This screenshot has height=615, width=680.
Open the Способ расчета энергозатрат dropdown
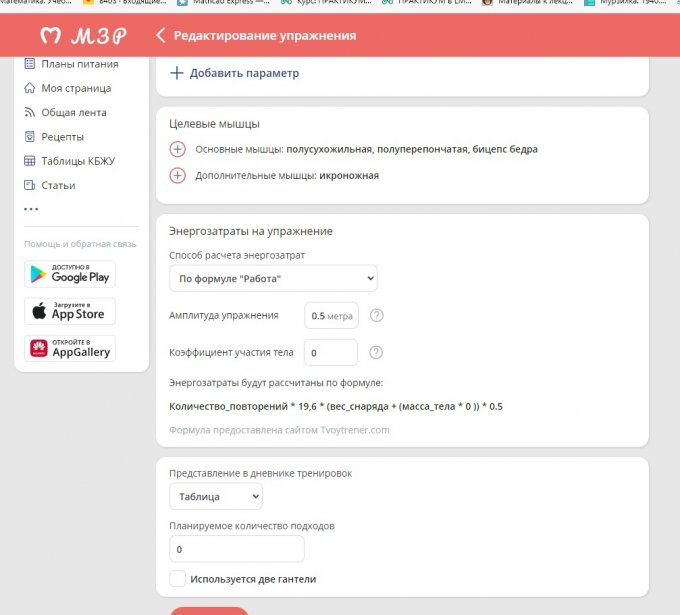click(273, 278)
